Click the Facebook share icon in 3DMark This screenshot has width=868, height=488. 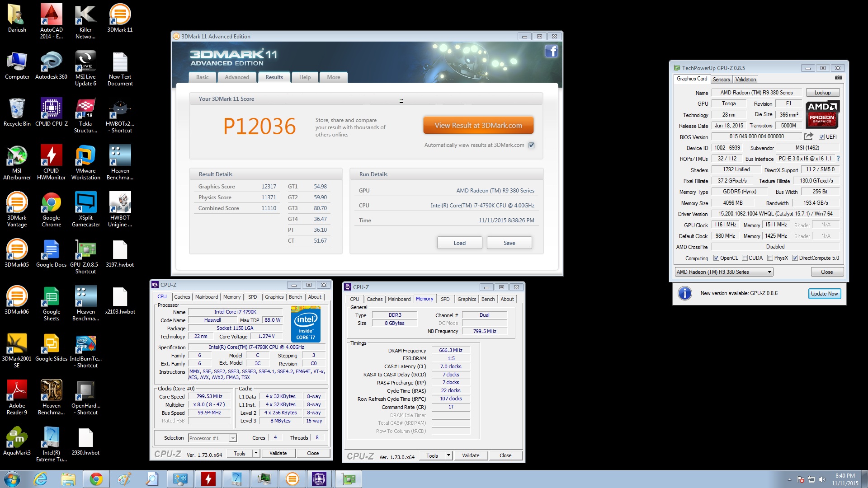click(x=551, y=52)
